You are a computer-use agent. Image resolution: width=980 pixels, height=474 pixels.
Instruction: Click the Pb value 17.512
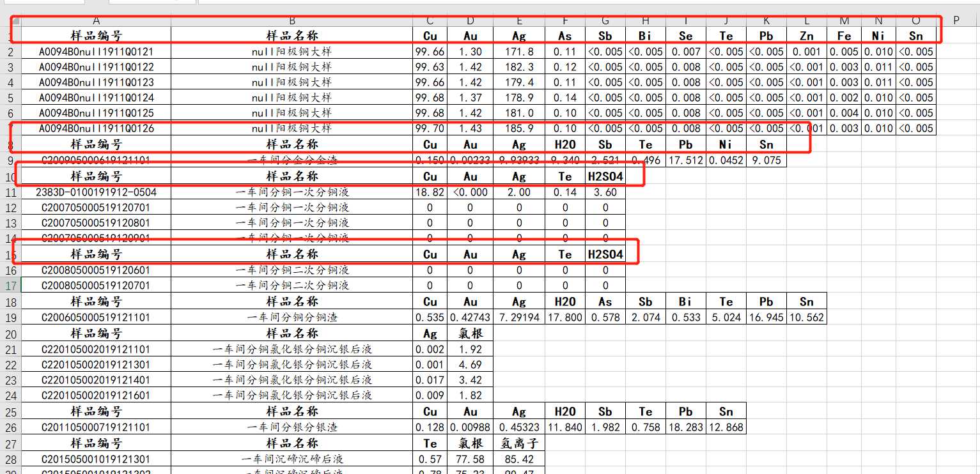(x=686, y=160)
